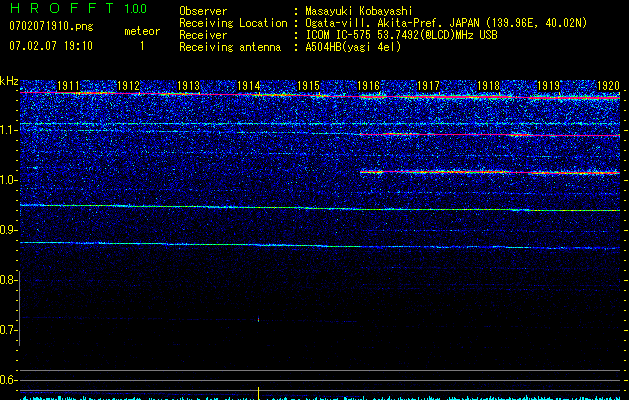This screenshot has height=400, width=629.
Task: Select the 1916 time marker
Action: (369, 87)
